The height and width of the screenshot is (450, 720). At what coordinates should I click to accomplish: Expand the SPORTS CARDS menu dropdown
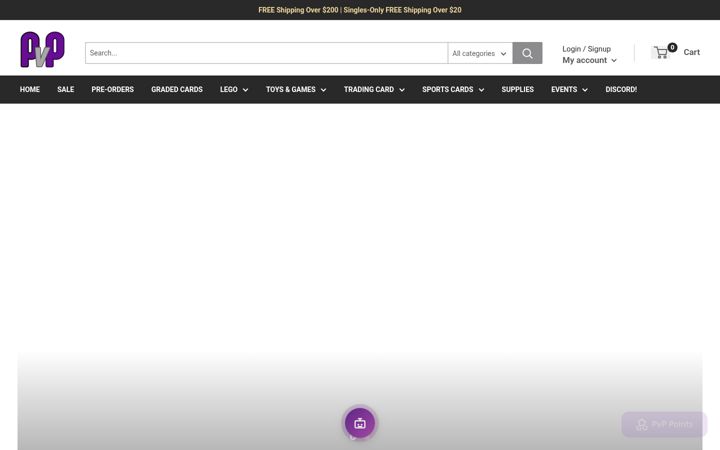[453, 90]
